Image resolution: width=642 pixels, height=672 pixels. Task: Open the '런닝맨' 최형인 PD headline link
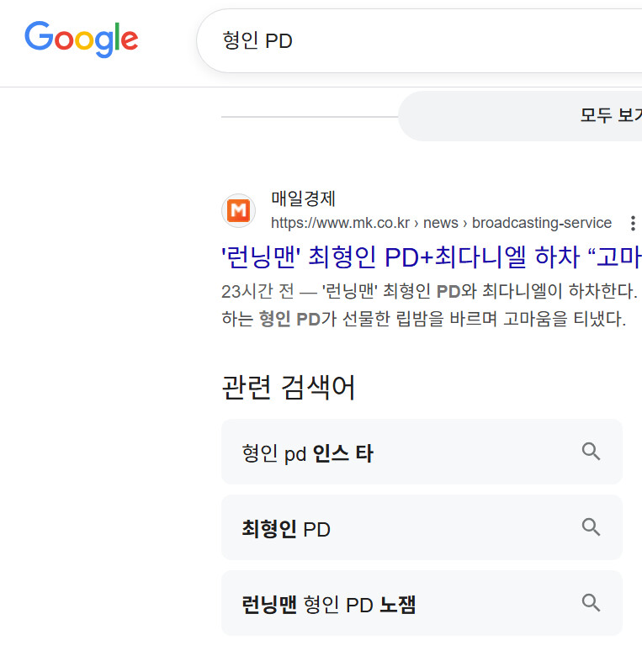coord(431,257)
